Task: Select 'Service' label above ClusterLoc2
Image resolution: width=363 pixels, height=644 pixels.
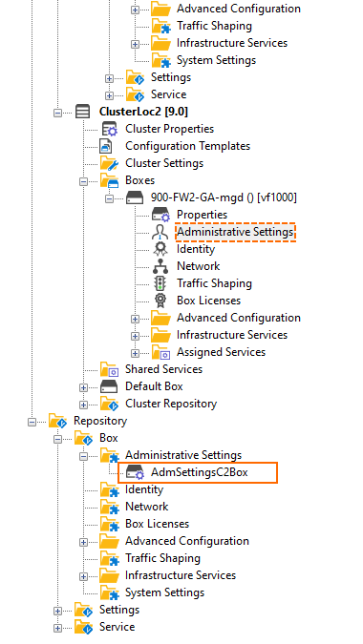Action: [168, 94]
